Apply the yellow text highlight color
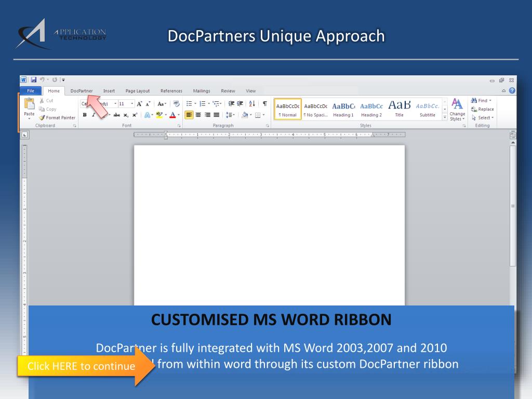 [x=159, y=115]
